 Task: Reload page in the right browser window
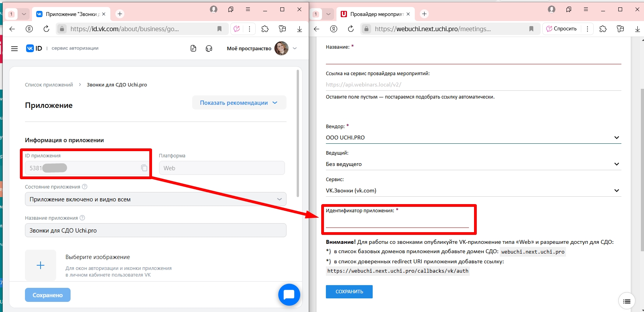(351, 29)
